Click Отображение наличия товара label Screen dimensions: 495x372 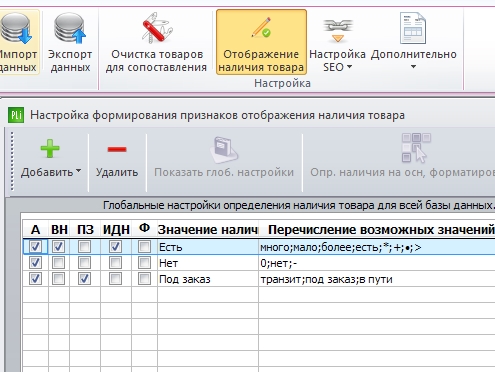point(261,61)
